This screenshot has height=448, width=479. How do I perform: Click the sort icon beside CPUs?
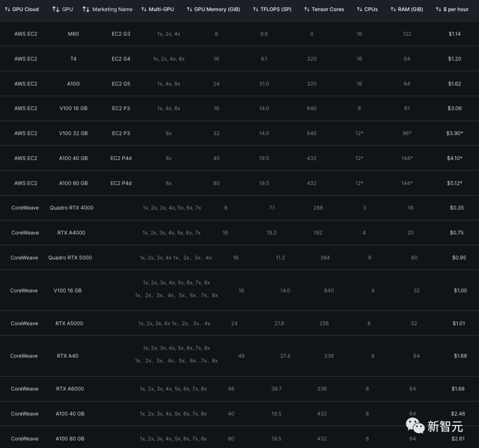(359, 9)
